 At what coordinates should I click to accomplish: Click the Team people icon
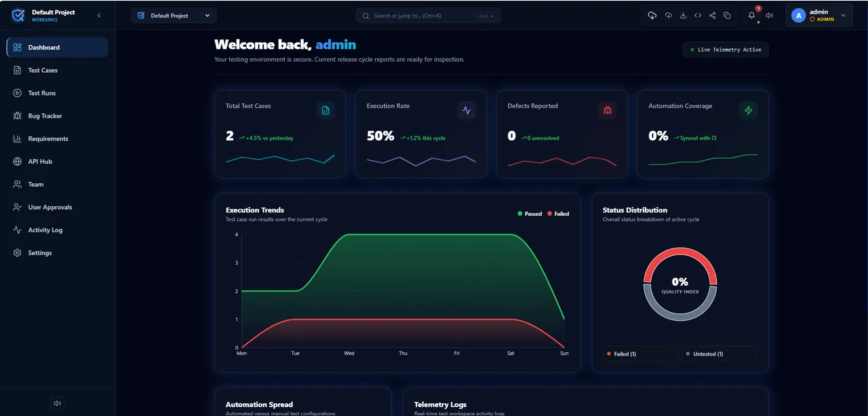point(18,185)
